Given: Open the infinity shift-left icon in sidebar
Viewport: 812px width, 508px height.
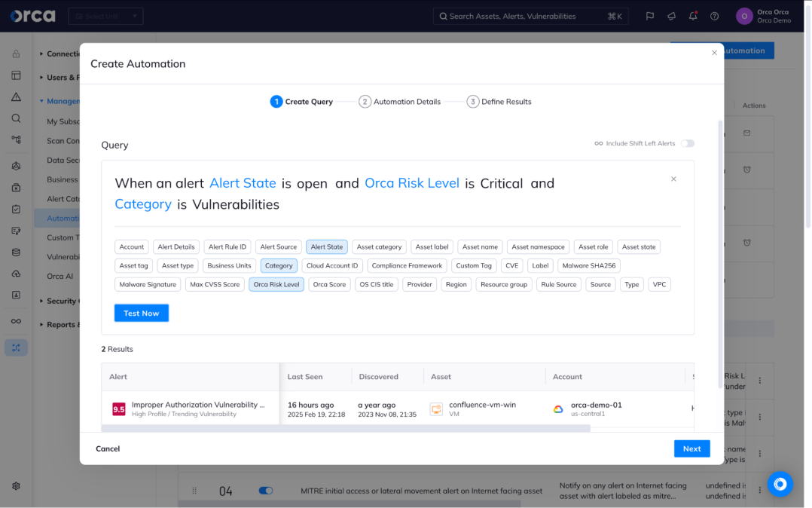Looking at the screenshot, I should 16,321.
